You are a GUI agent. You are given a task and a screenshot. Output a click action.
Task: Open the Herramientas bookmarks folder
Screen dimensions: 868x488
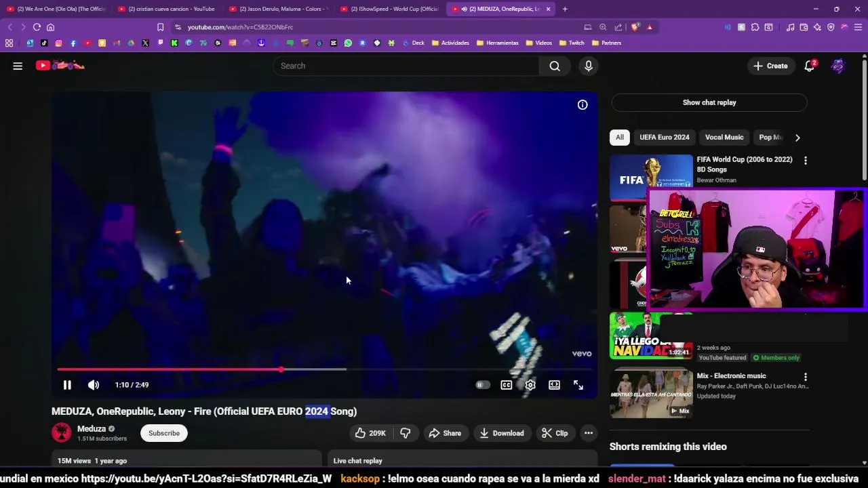497,43
